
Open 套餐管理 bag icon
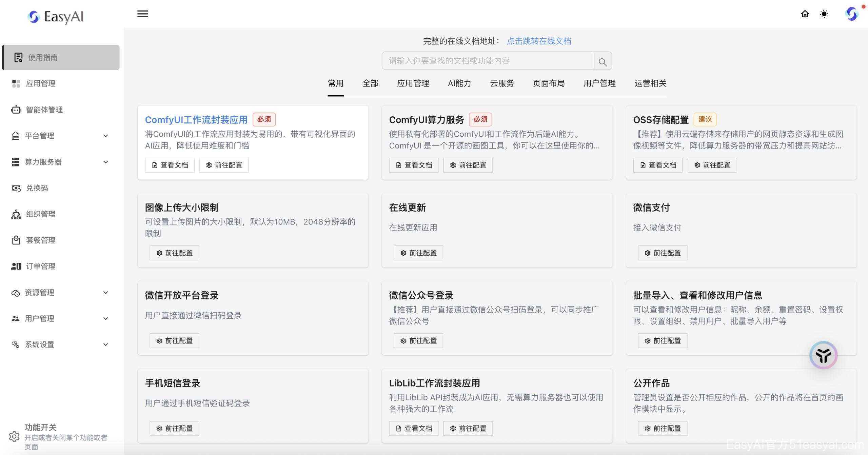tap(16, 240)
